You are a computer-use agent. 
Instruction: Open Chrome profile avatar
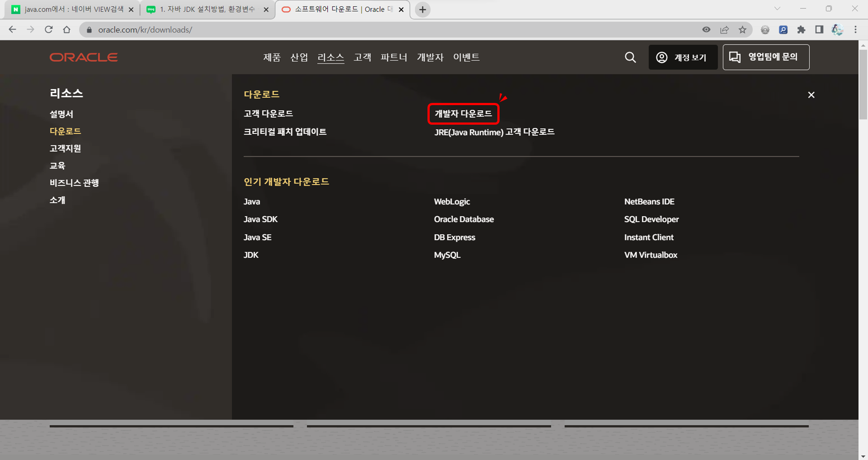coord(837,30)
